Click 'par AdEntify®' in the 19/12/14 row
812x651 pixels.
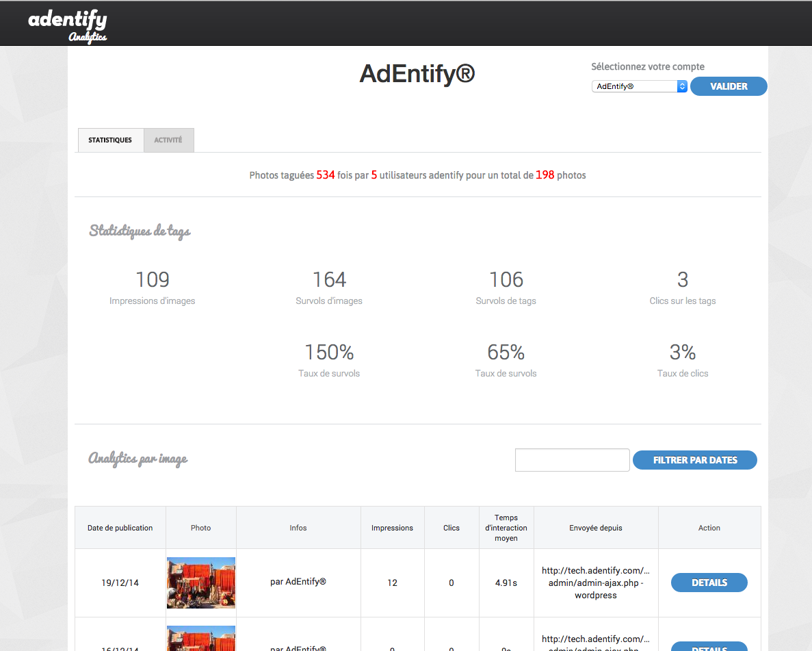point(298,582)
